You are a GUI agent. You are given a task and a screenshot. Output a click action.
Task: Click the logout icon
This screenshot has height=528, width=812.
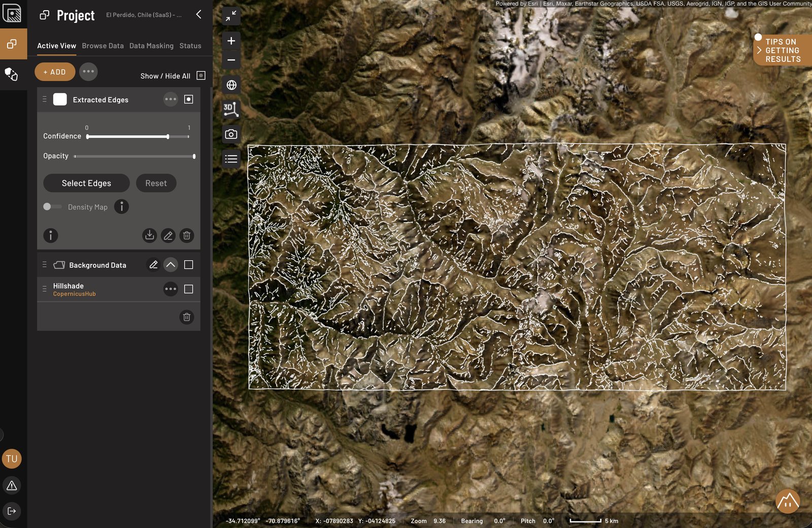pos(12,511)
